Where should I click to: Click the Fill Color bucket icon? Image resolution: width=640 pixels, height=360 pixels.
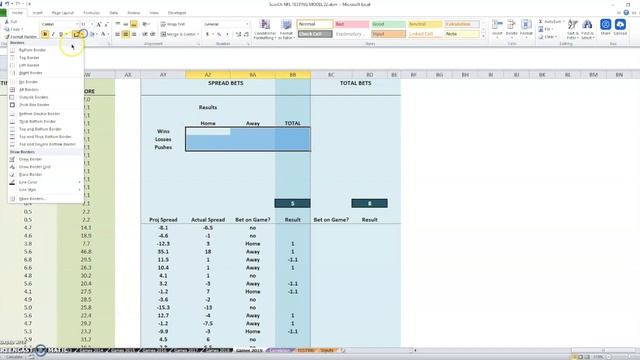(92, 34)
